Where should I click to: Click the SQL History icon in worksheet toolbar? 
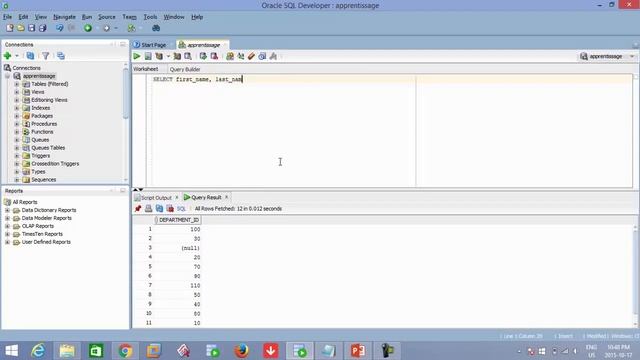tap(262, 56)
